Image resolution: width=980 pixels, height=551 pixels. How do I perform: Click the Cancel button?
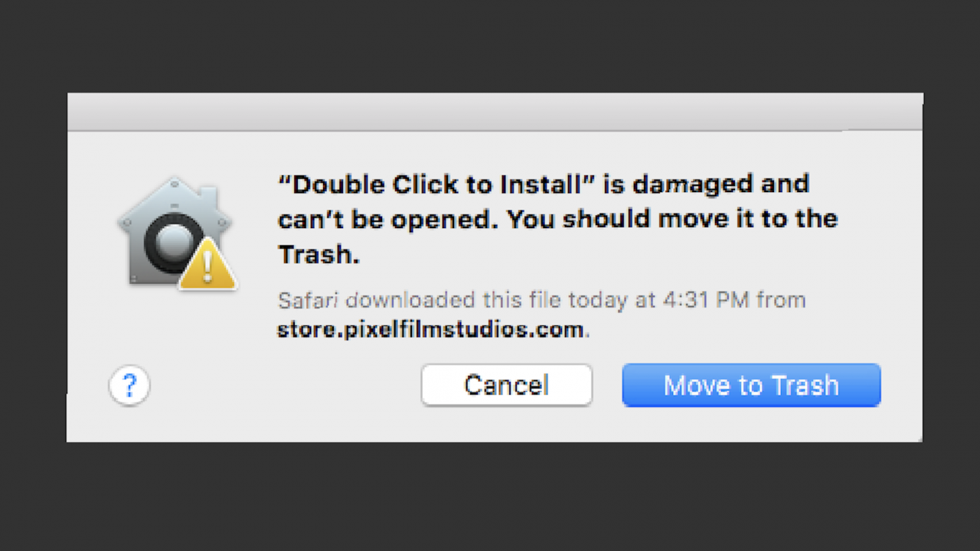(507, 385)
